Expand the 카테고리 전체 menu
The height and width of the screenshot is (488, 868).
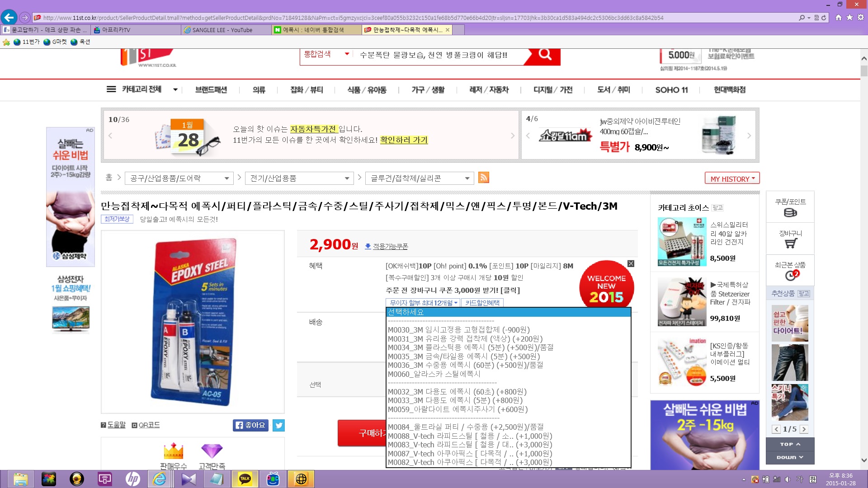(142, 89)
